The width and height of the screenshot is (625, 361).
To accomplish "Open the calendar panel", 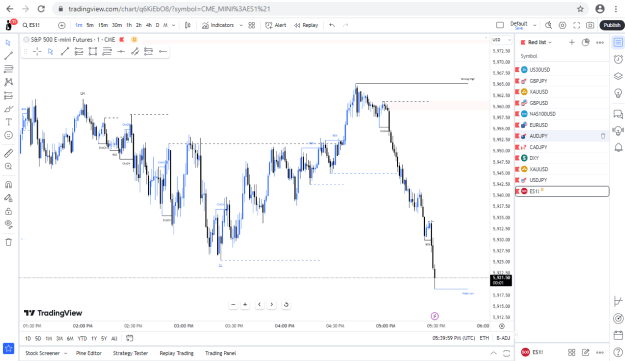I will 618,335.
